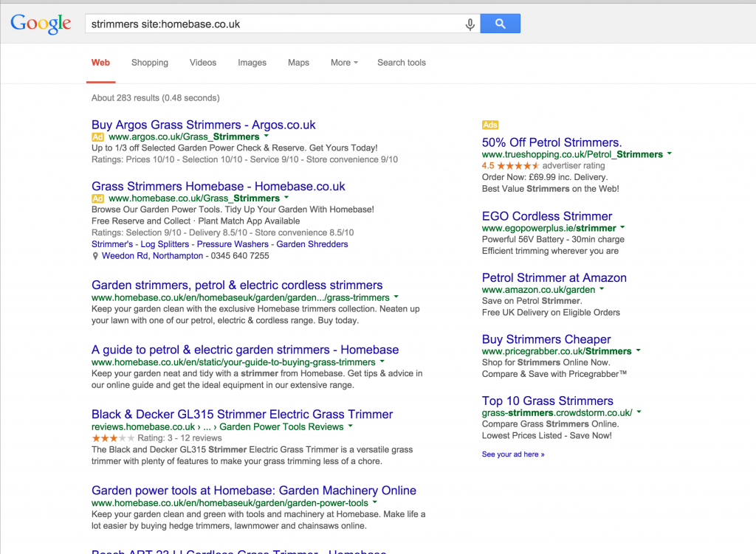Viewport: 756px width, 554px height.
Task: Expand arrow beside Garden Power Tools Reviews breadcrumb
Action: [351, 426]
